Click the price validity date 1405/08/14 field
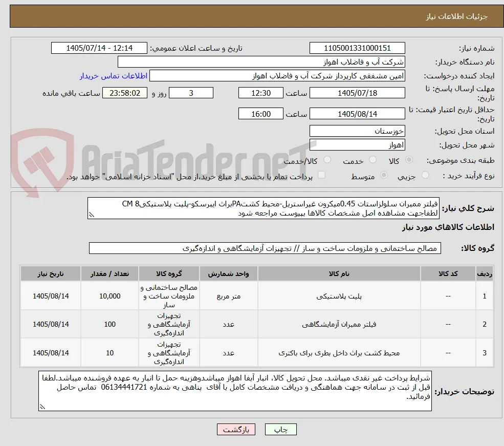 (357, 114)
